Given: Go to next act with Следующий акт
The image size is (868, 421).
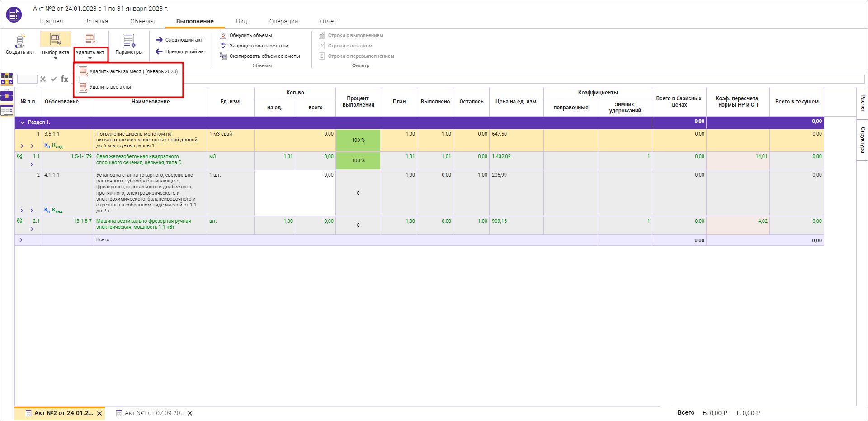Looking at the screenshot, I should click(179, 40).
